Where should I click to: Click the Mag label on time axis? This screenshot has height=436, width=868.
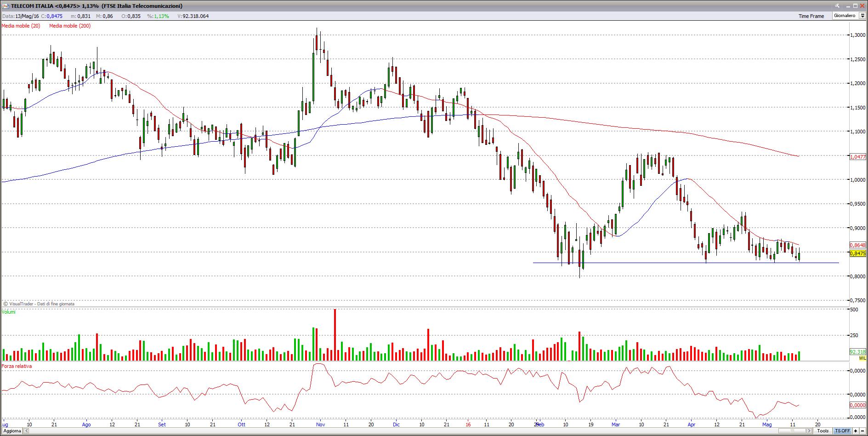pos(767,425)
